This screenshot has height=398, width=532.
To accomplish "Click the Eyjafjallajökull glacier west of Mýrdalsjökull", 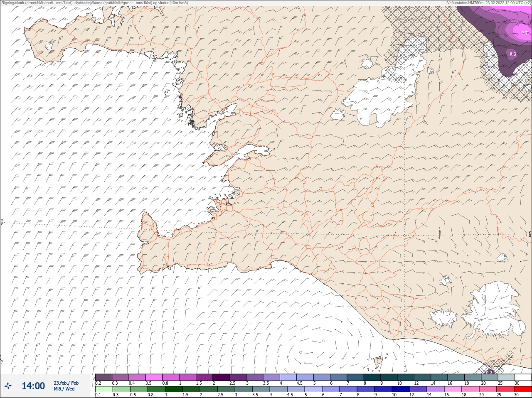I will point(443,318).
